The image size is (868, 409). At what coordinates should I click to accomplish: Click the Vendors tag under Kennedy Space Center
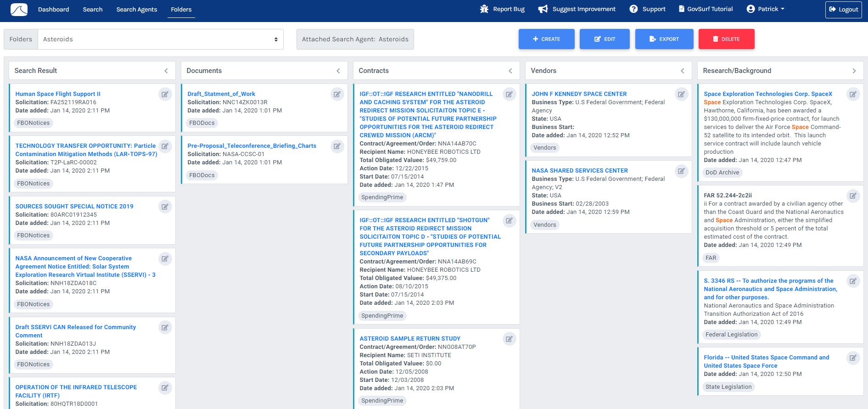(545, 148)
